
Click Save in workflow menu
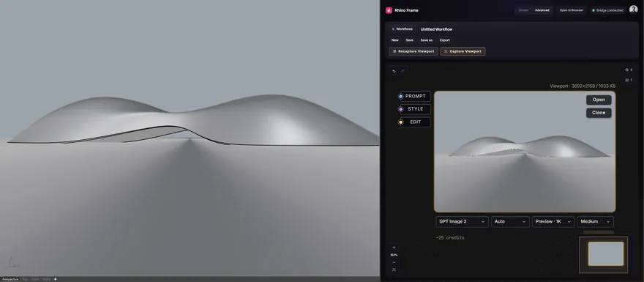point(410,40)
